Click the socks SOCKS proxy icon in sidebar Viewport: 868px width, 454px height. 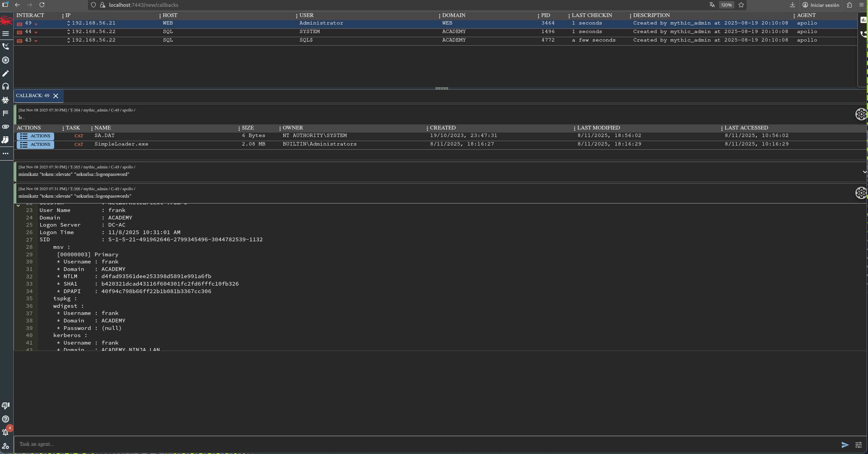(x=5, y=140)
